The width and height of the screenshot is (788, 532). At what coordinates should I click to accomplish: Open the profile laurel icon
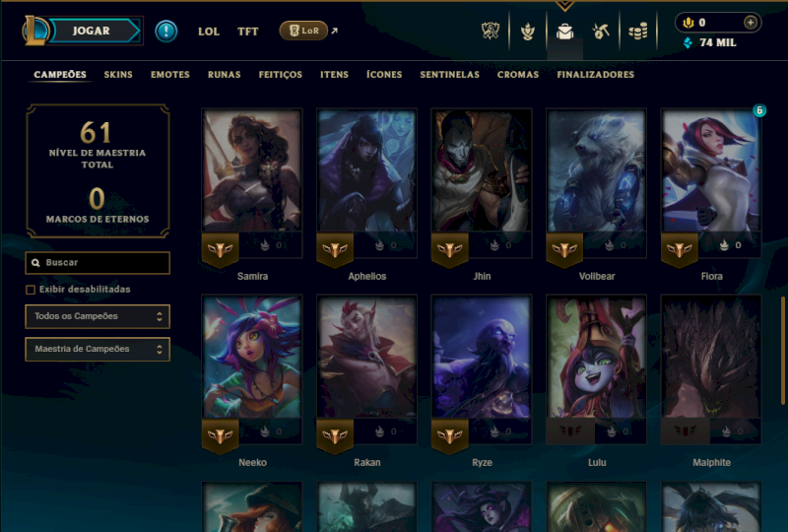tap(528, 32)
